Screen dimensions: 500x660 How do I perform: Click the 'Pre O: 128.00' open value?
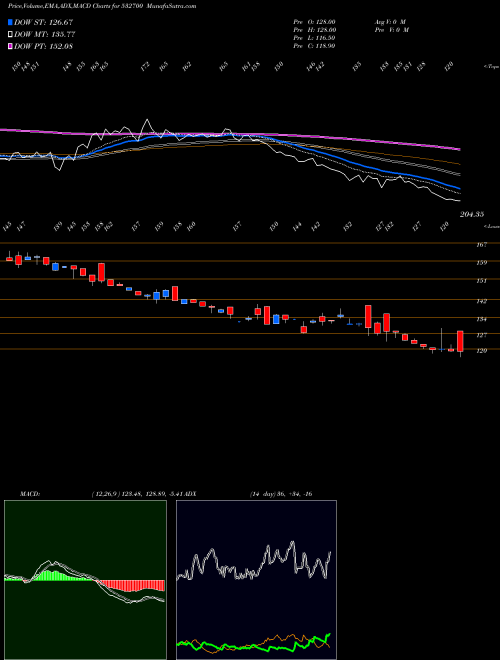click(x=314, y=22)
